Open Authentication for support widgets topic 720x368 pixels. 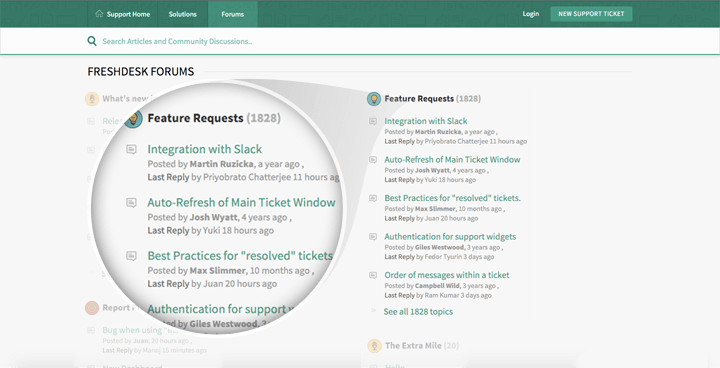click(450, 237)
